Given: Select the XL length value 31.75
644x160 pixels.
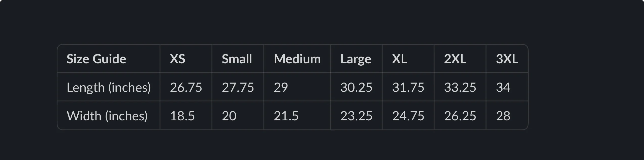Looking at the screenshot, I should pyautogui.click(x=408, y=87).
